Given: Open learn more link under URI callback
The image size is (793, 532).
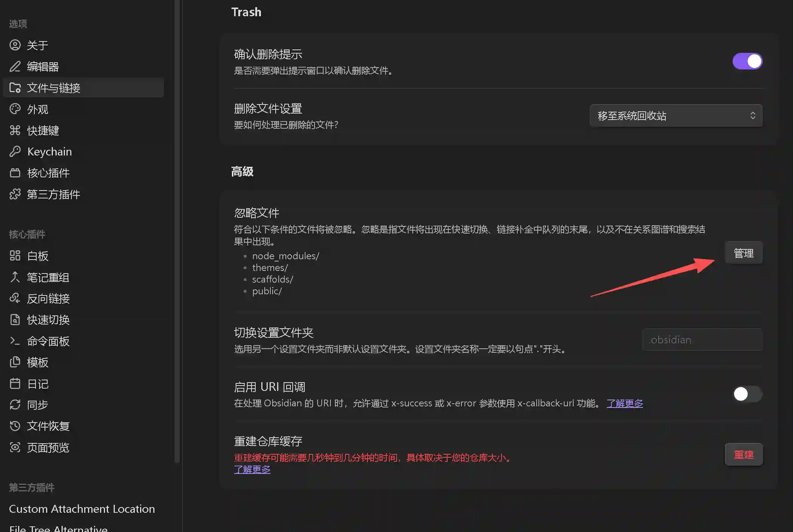Looking at the screenshot, I should point(625,403).
